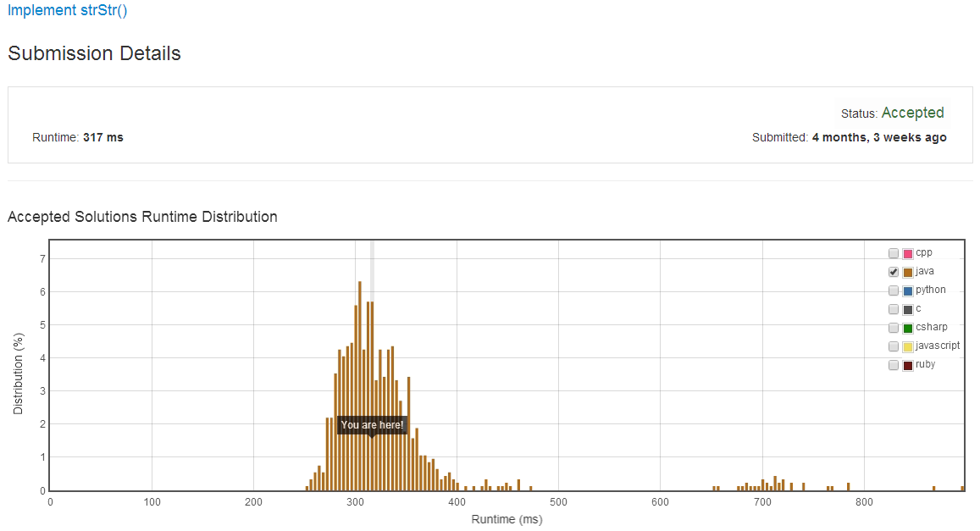Click the 'You are here!' tooltip
This screenshot has width=980, height=531.
[x=372, y=425]
